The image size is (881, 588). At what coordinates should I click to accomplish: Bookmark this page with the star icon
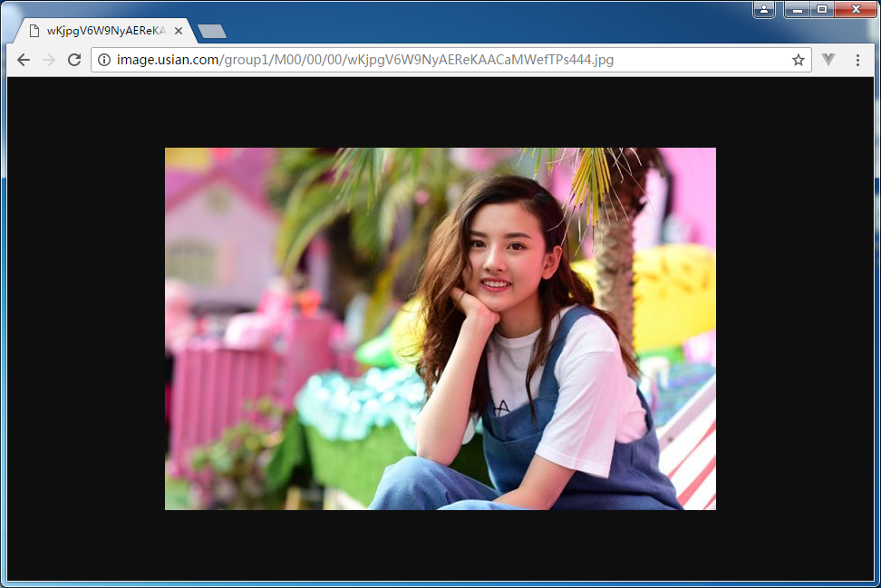(798, 60)
